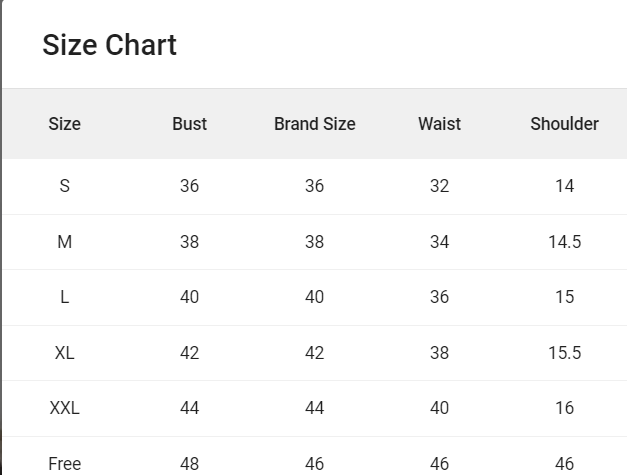
Task: Click the Bust column header
Action: coord(189,124)
